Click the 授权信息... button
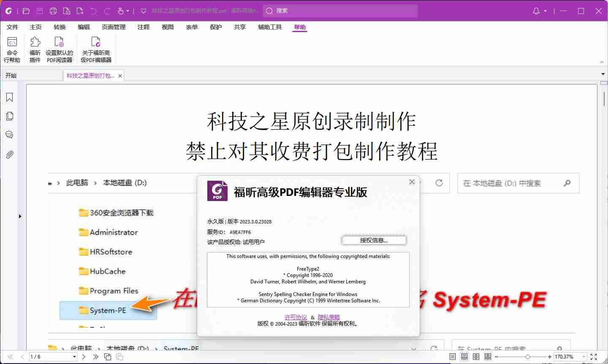608x364 pixels. tap(374, 240)
